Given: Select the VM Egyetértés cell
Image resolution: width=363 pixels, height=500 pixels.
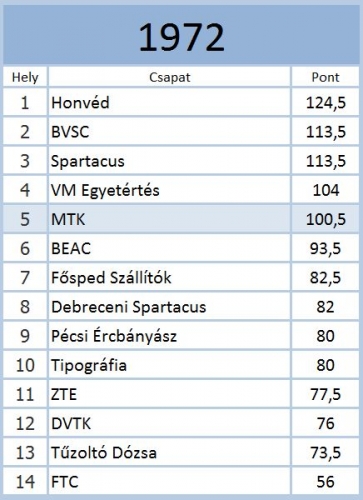Looking at the screenshot, I should [169, 190].
